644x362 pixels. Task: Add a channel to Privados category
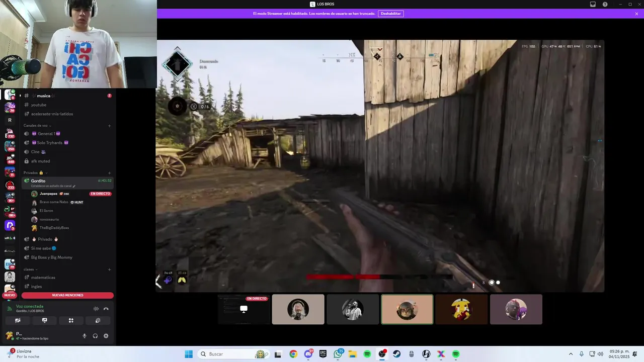(109, 173)
